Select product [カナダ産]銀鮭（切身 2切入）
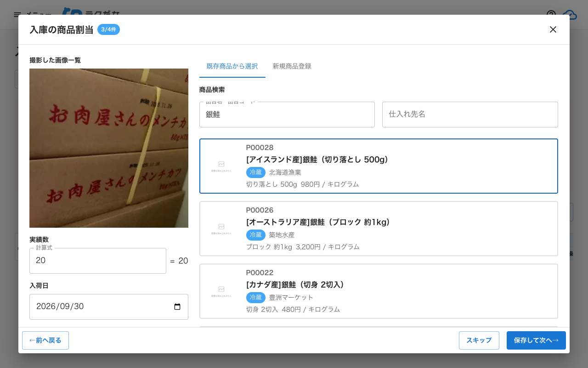Screen dimensions: 588x368 click(379, 291)
